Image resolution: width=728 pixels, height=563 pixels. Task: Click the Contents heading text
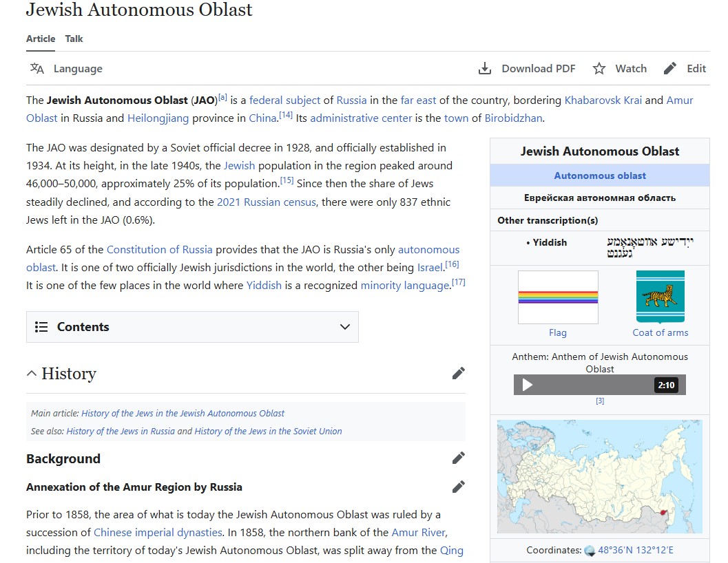pyautogui.click(x=83, y=327)
